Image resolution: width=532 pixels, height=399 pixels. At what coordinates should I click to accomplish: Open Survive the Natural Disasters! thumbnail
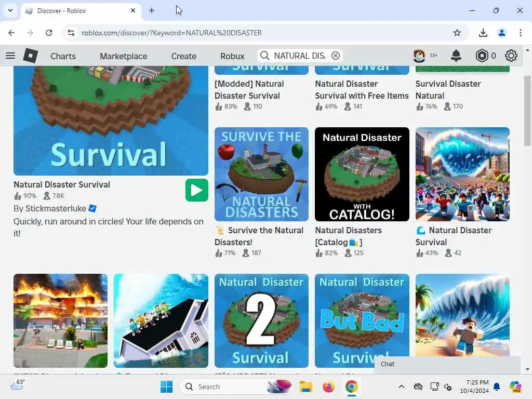[x=261, y=175]
